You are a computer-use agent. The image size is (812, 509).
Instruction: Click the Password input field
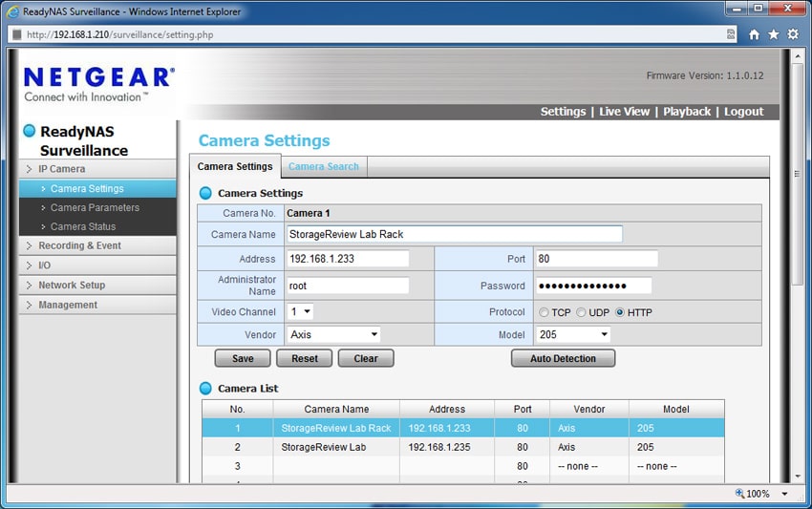(x=594, y=286)
